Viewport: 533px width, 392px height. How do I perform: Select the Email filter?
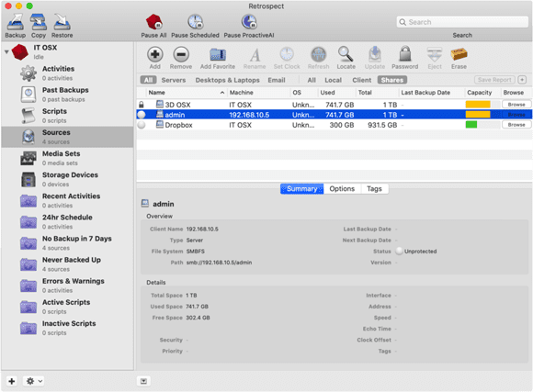click(277, 80)
